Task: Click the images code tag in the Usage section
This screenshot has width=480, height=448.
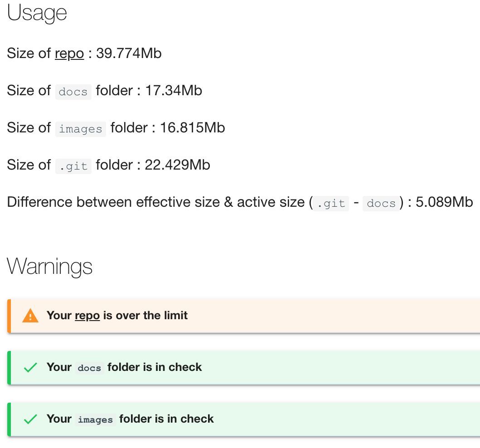Action: pyautogui.click(x=80, y=129)
